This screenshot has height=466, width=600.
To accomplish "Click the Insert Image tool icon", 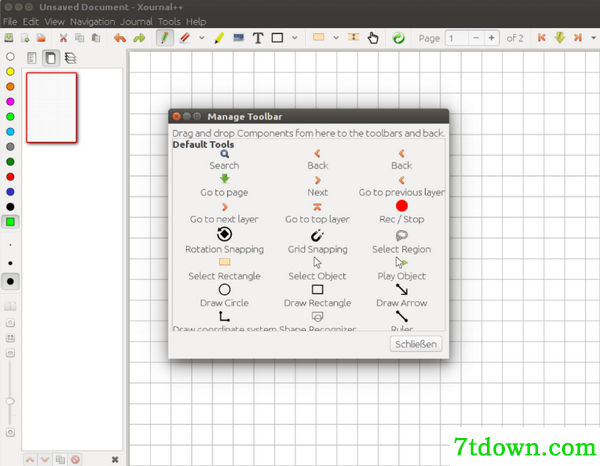I will pyautogui.click(x=238, y=38).
